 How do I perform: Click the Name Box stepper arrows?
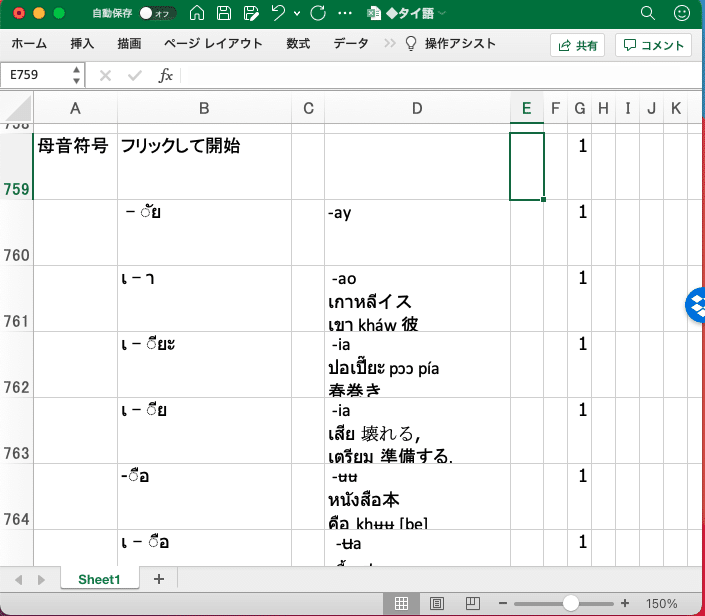click(x=76, y=75)
